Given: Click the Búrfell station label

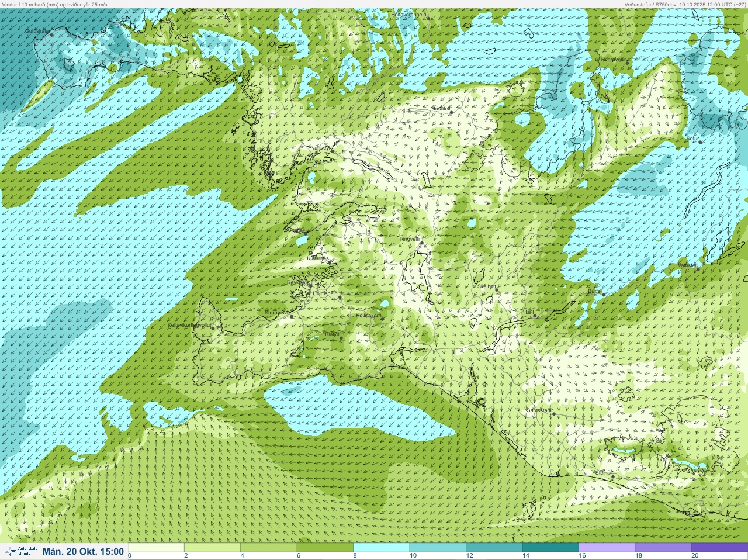Looking at the screenshot, I should click(x=595, y=291).
